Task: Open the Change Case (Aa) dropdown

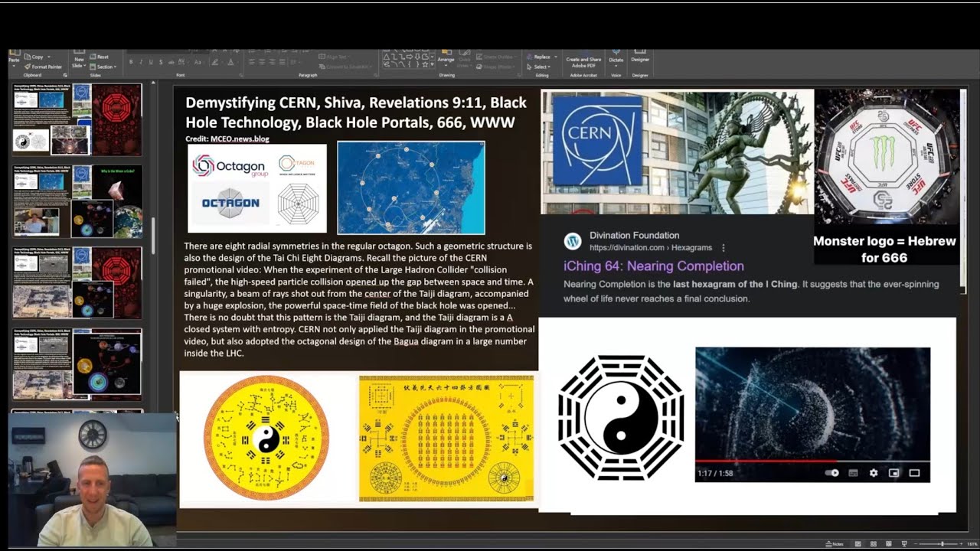Action: pos(198,62)
